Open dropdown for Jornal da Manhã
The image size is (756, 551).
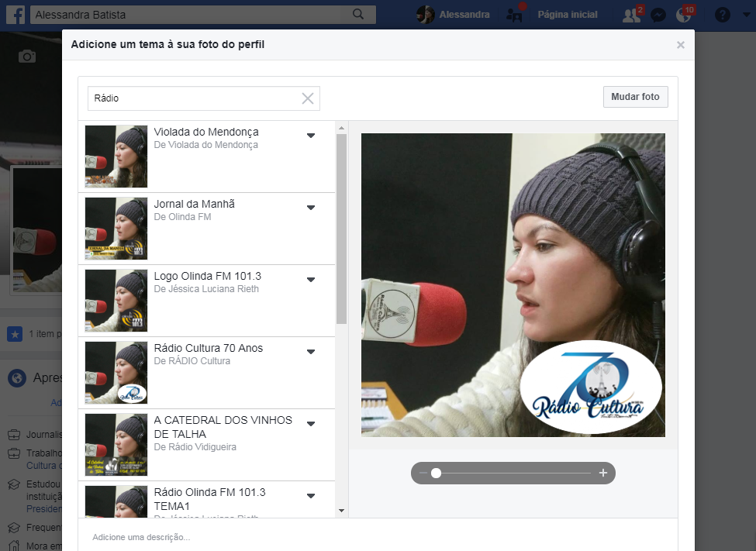(311, 208)
